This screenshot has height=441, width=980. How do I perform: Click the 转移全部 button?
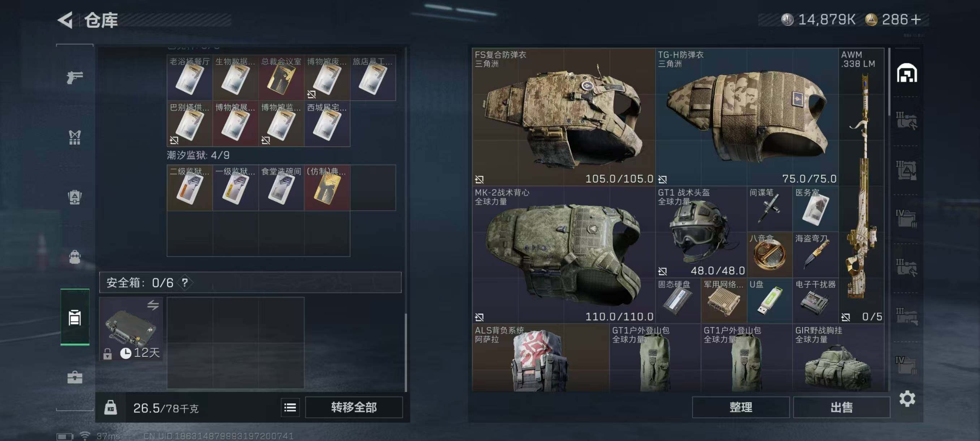pyautogui.click(x=354, y=407)
